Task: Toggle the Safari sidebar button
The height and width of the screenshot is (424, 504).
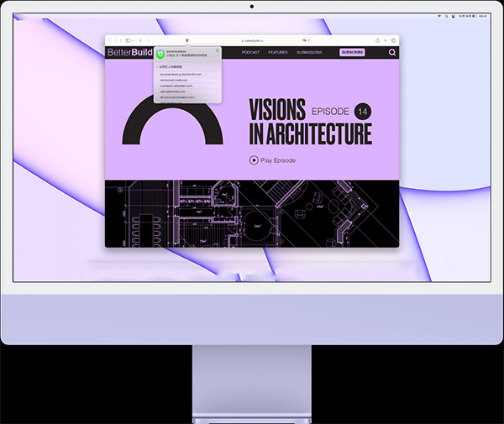Action: [128, 40]
